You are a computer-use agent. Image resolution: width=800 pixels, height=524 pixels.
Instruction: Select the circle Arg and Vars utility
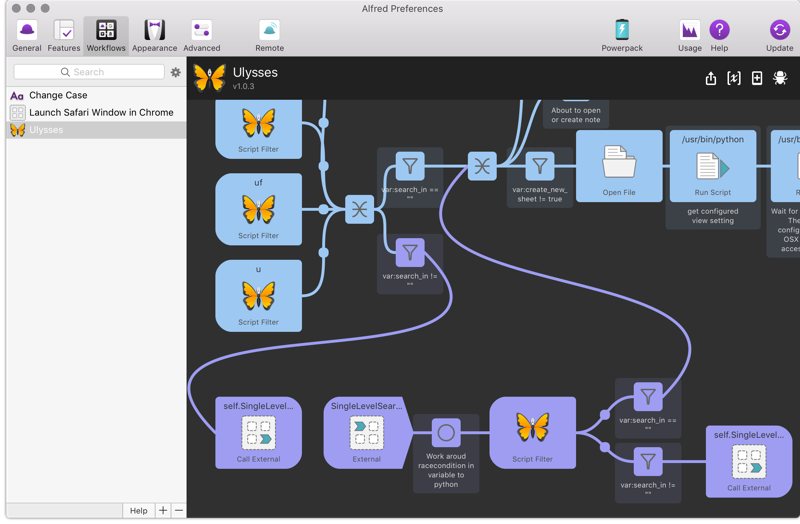446,433
